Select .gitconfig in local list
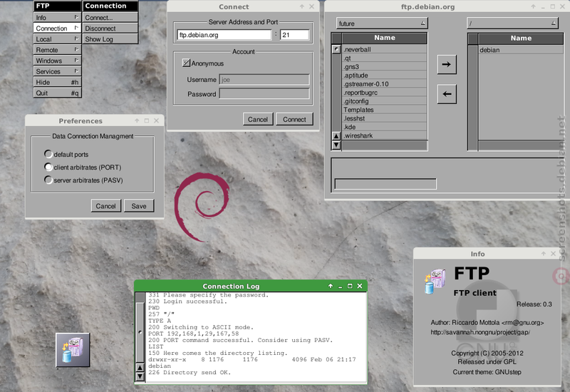The height and width of the screenshot is (392, 570). [385, 101]
